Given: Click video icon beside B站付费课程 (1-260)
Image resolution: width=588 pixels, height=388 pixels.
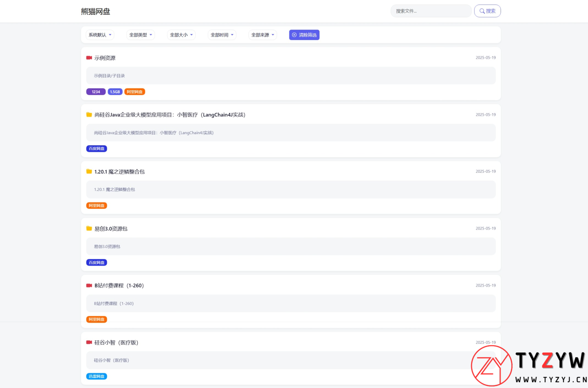Looking at the screenshot, I should [x=89, y=285].
